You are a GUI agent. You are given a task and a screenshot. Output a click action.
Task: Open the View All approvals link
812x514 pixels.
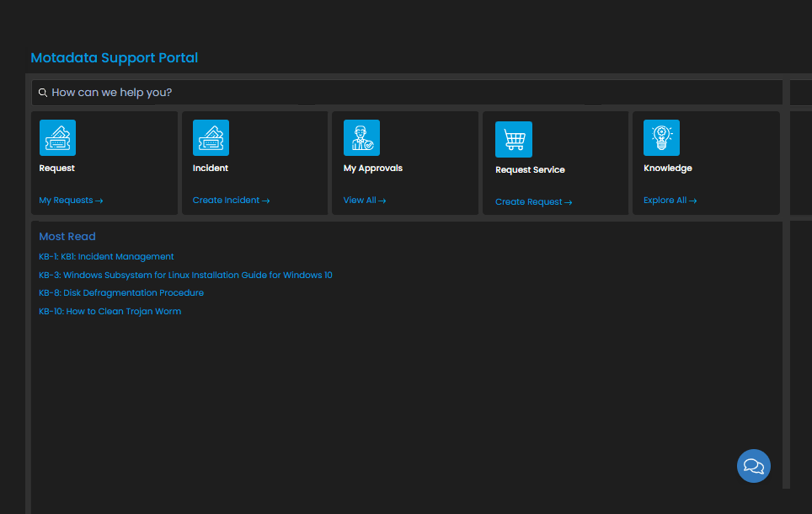[365, 200]
